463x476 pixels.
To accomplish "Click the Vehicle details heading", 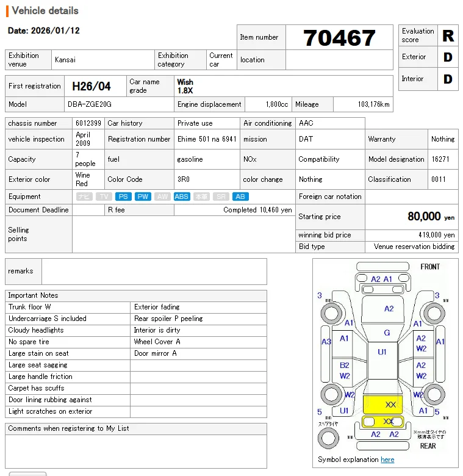I will 45,10.
